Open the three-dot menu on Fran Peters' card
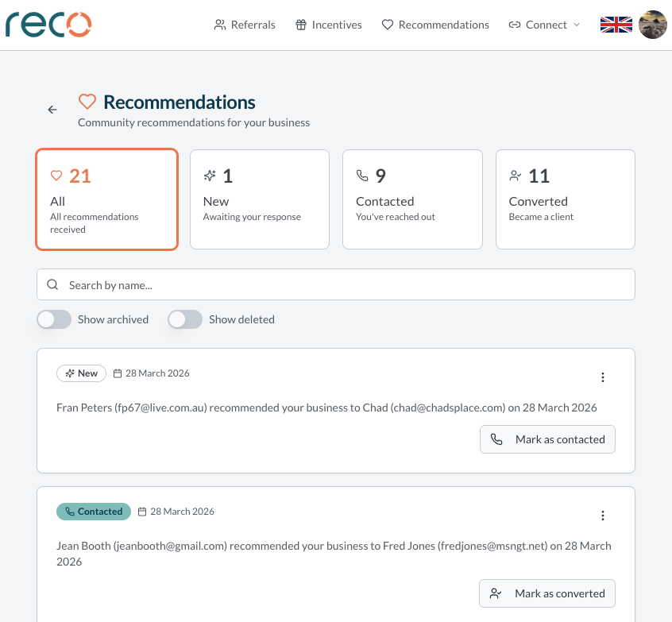Image resolution: width=672 pixels, height=622 pixels. point(603,377)
